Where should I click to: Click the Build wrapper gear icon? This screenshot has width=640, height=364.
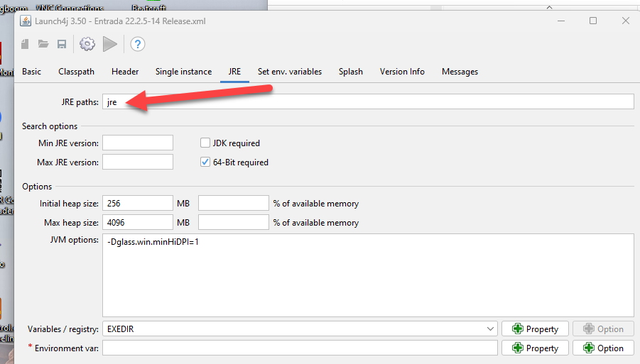pos(87,45)
